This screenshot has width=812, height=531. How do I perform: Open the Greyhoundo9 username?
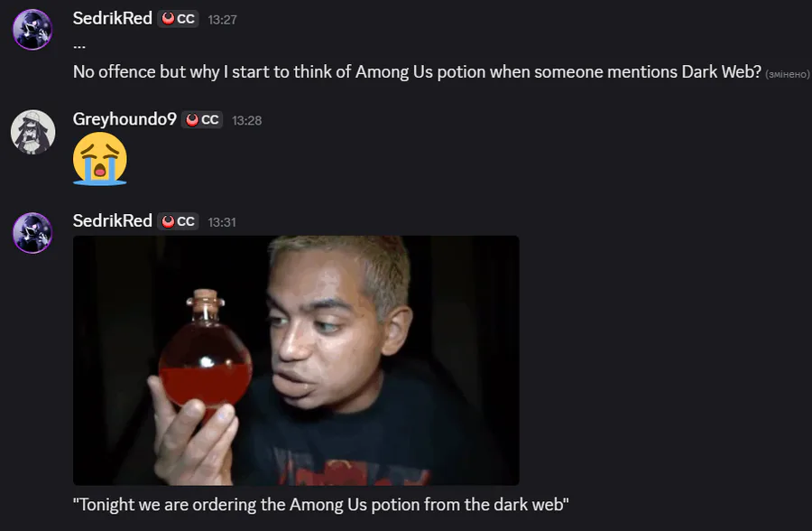[x=125, y=119]
